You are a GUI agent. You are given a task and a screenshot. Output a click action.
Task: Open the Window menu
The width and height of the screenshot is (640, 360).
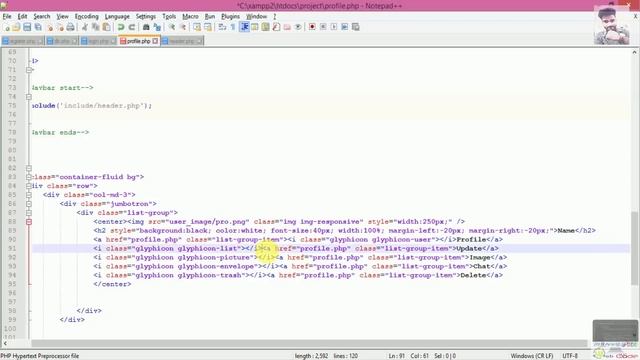click(256, 16)
